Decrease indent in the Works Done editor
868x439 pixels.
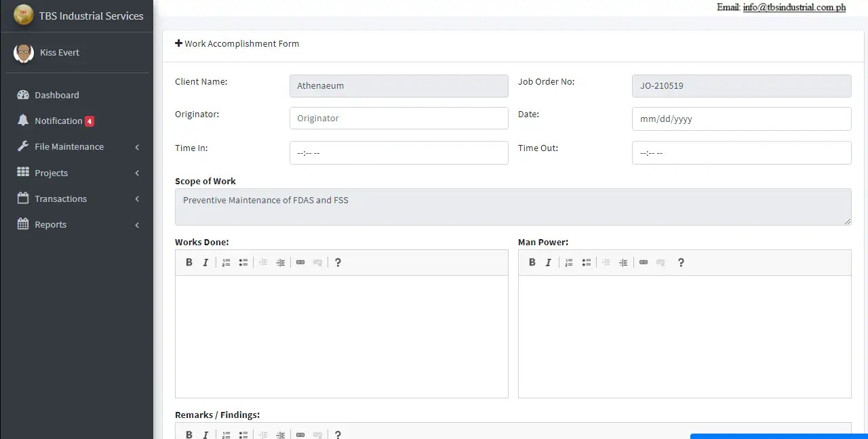(x=263, y=262)
